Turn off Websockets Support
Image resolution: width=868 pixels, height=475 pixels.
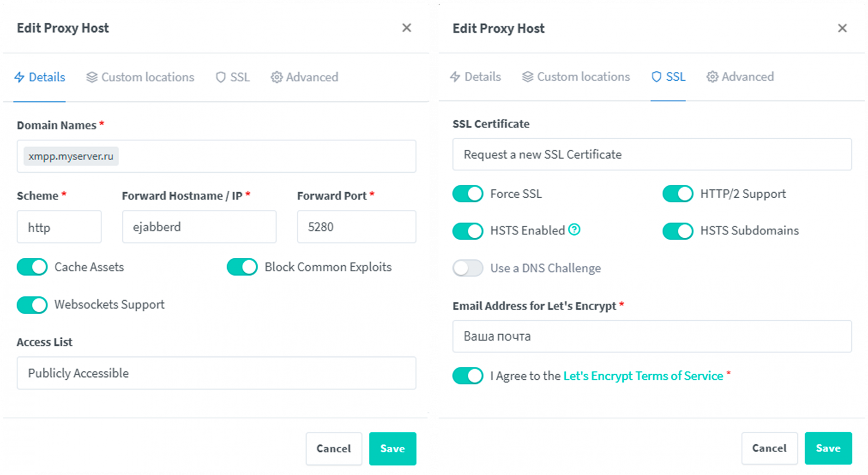pyautogui.click(x=32, y=305)
